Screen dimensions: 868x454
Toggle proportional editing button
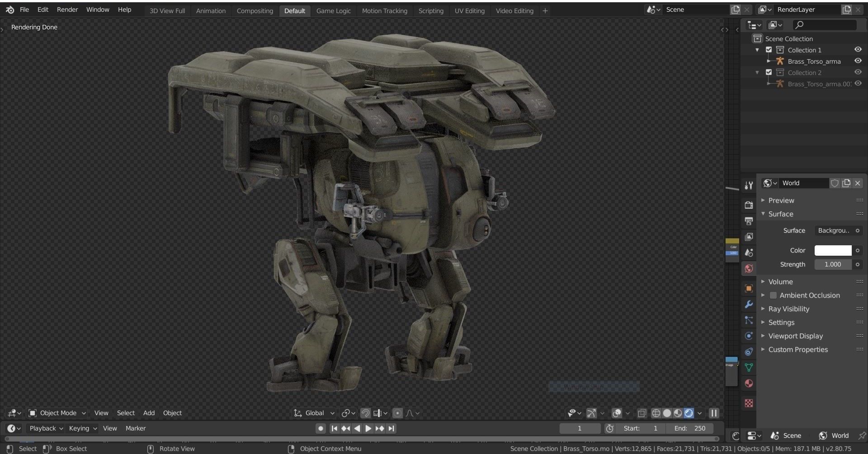pos(397,413)
